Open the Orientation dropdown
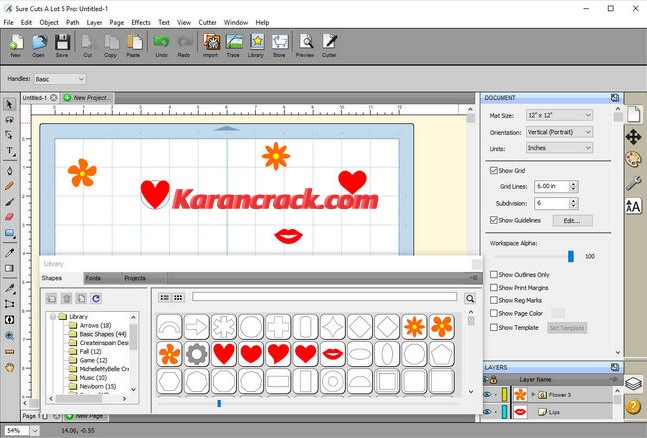 point(560,132)
